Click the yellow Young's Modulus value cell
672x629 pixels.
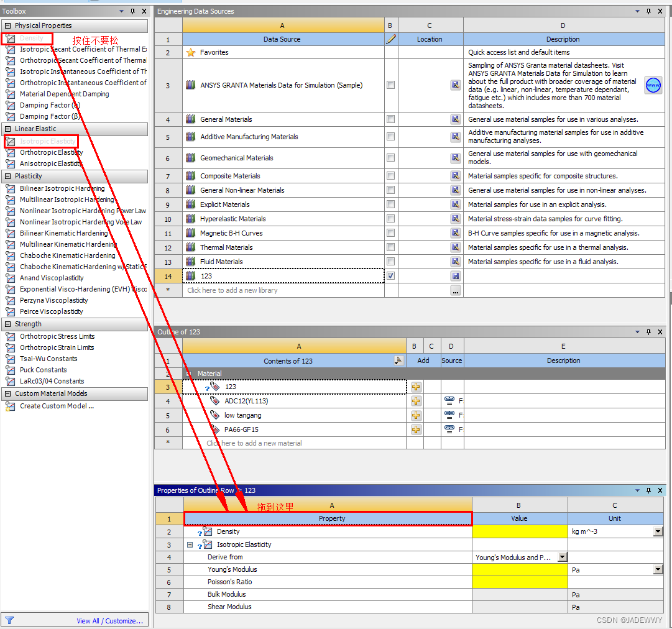pyautogui.click(x=520, y=569)
